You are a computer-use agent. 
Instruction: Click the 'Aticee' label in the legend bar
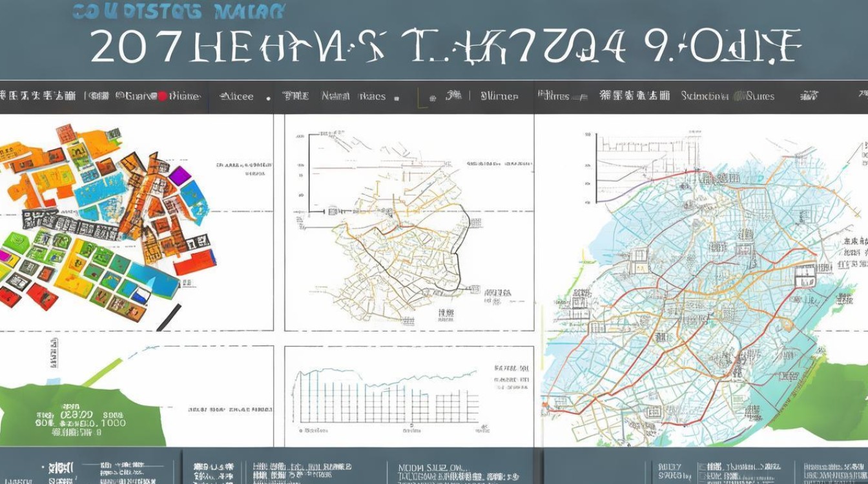pos(236,97)
